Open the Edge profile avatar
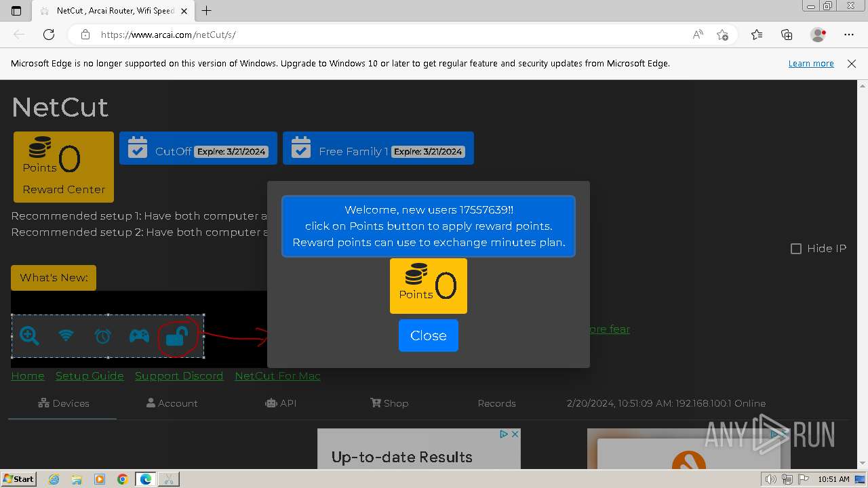Viewport: 868px width, 488px height. (818, 35)
